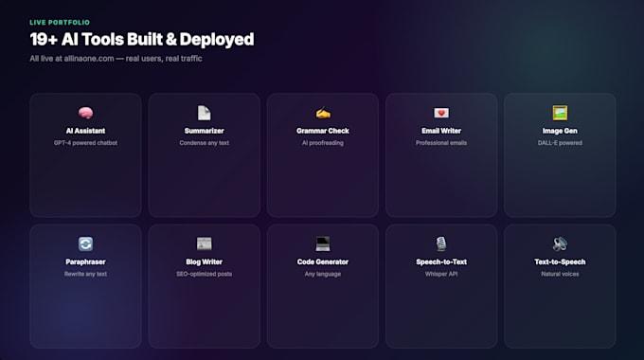Click 'Professional emails' description

[x=441, y=143]
